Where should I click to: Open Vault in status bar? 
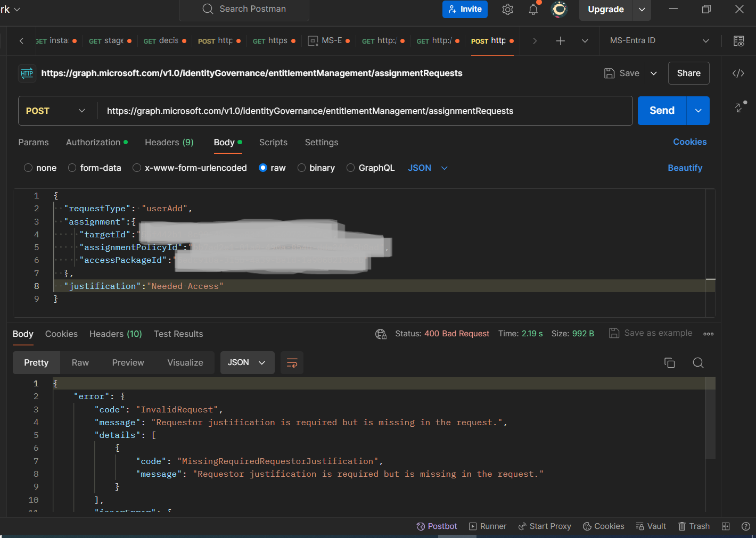(651, 526)
